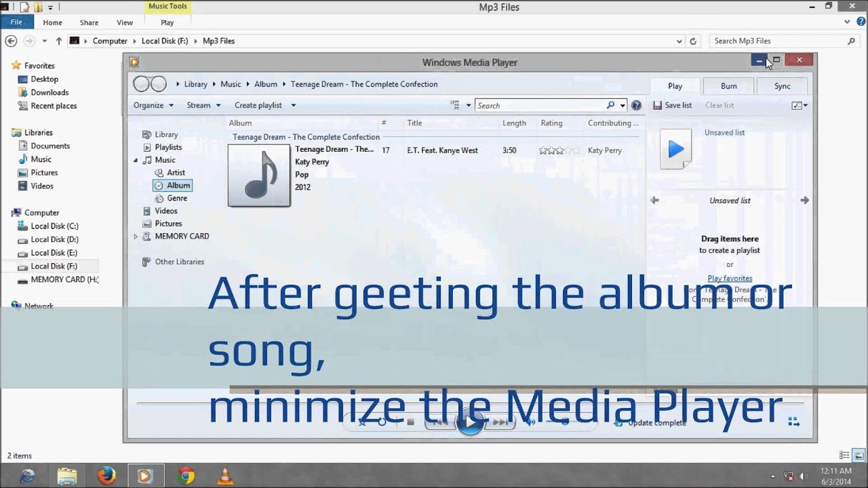Open the Home ribbon tab in Explorer

click(x=52, y=22)
